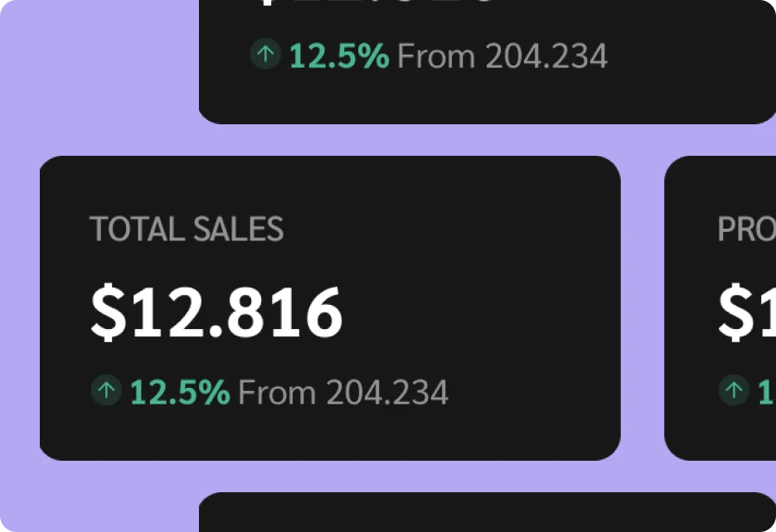Click the cut-off green percentage in the right card
The height and width of the screenshot is (532, 776).
click(766, 392)
